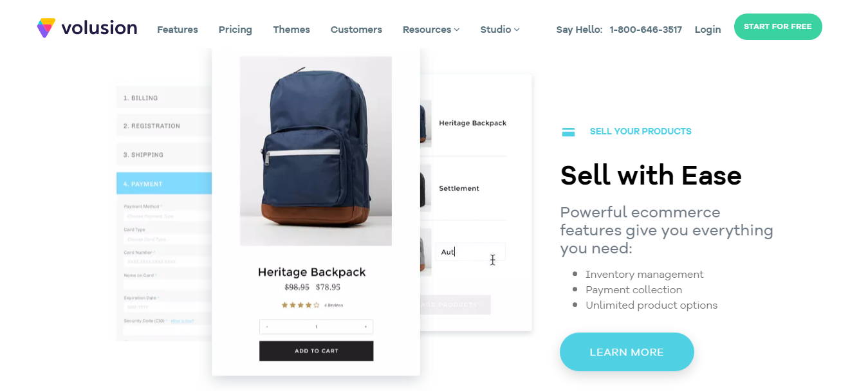
Task: Click the product name field containing Aut
Action: tap(470, 252)
